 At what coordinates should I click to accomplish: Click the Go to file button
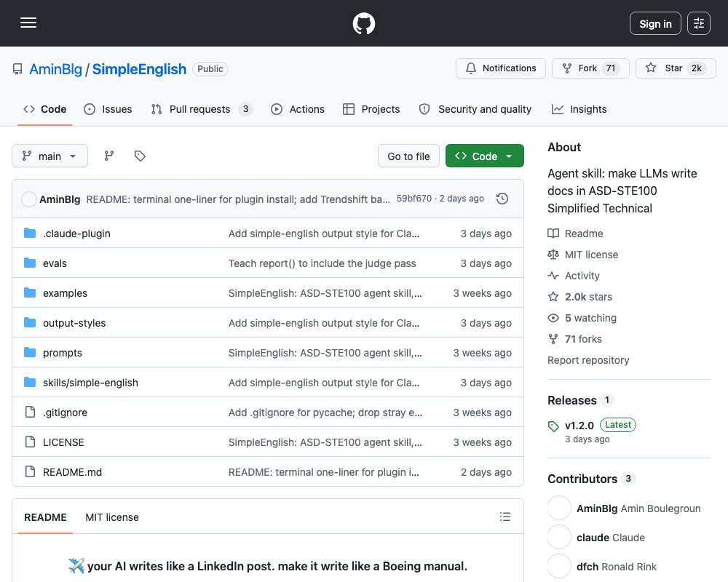click(408, 156)
